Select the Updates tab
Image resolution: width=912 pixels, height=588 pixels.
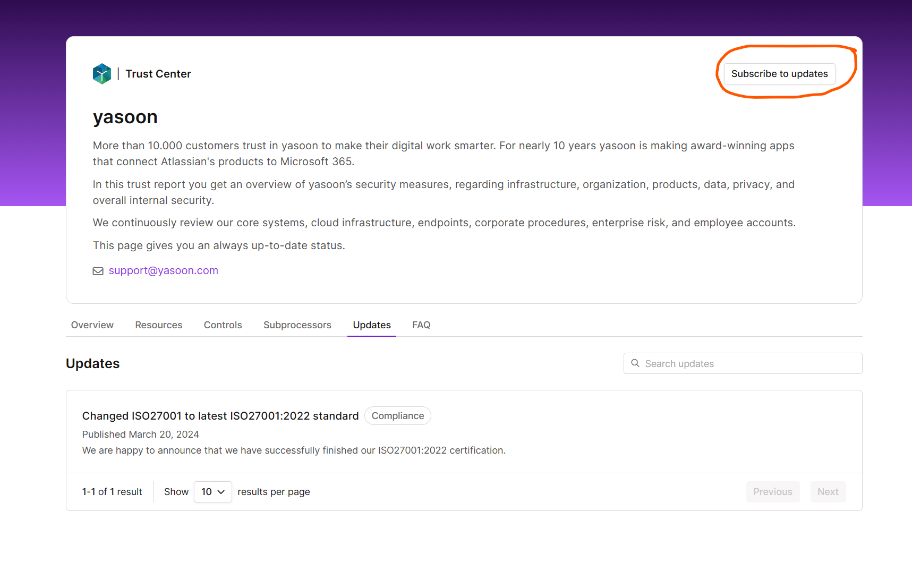click(371, 325)
